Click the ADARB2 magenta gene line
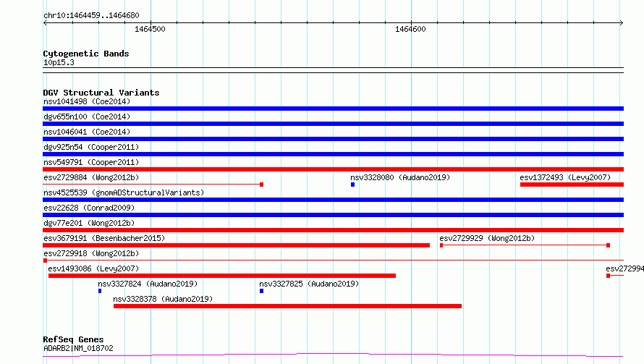Image resolution: width=644 pixels, height=364 pixels. click(x=333, y=355)
